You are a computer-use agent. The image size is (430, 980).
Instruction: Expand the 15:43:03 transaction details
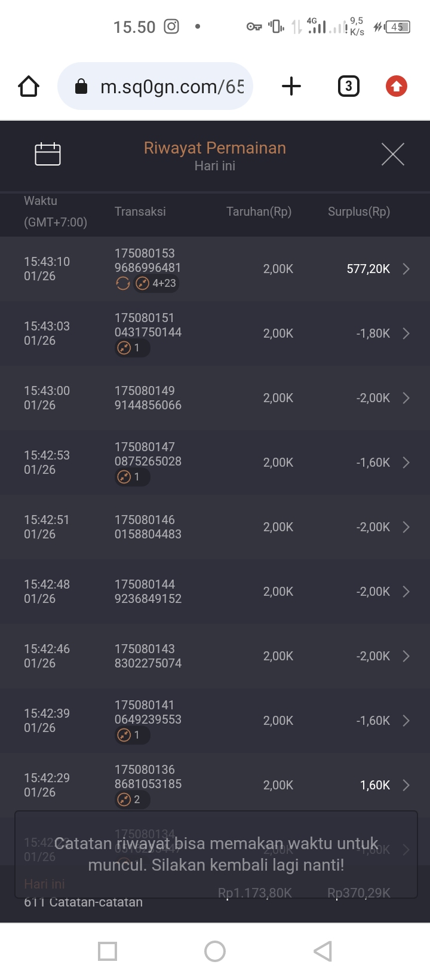[406, 333]
